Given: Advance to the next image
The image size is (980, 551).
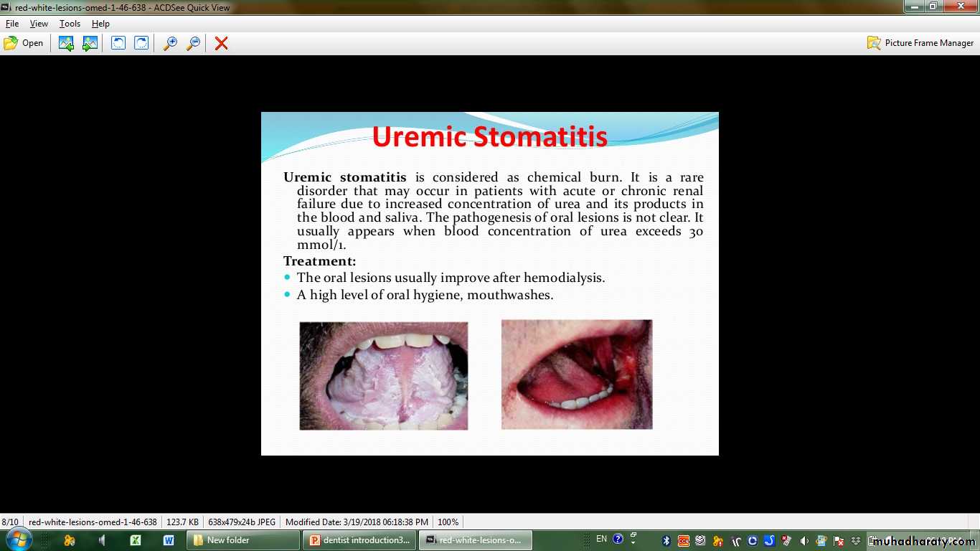Looking at the screenshot, I should pyautogui.click(x=90, y=43).
